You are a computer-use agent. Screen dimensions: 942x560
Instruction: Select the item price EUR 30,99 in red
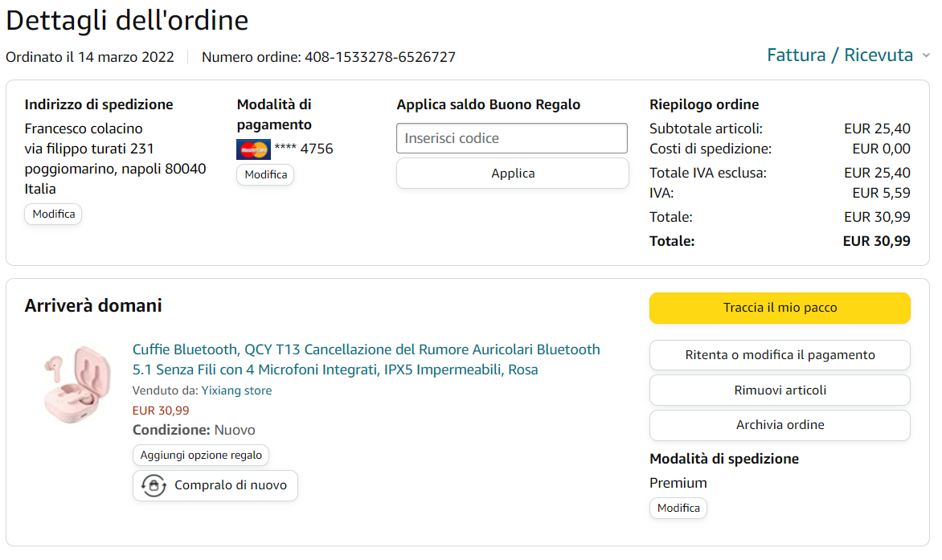pyautogui.click(x=161, y=411)
